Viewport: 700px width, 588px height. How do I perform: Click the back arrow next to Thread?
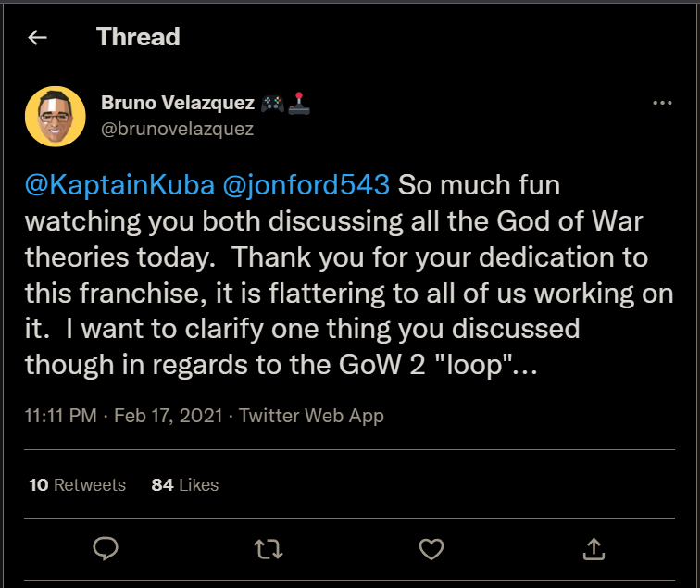pos(38,38)
